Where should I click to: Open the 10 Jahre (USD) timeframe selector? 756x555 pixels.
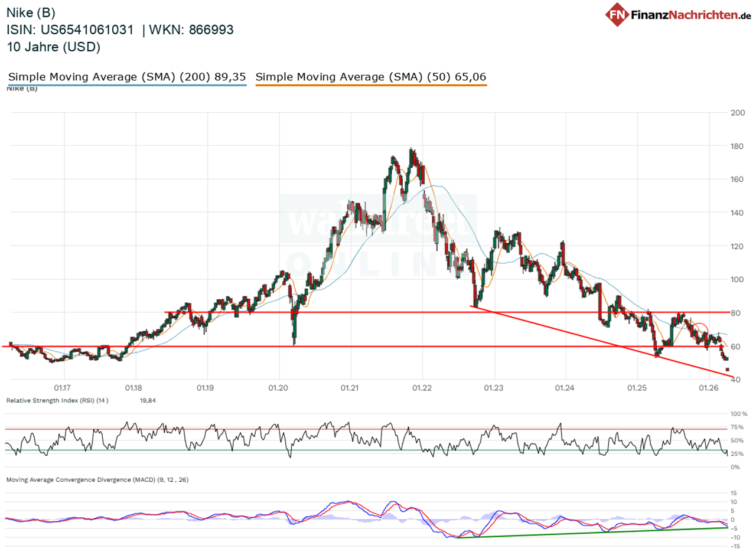tap(52, 47)
